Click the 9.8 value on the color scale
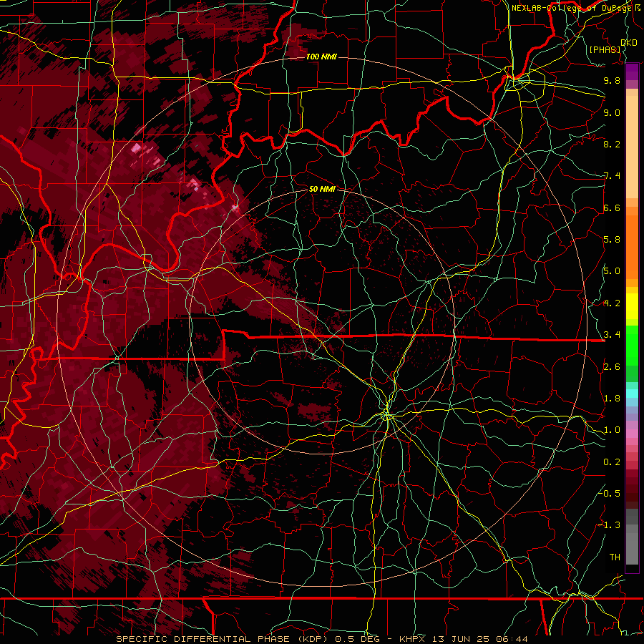This screenshot has width=644, height=644. 612,80
